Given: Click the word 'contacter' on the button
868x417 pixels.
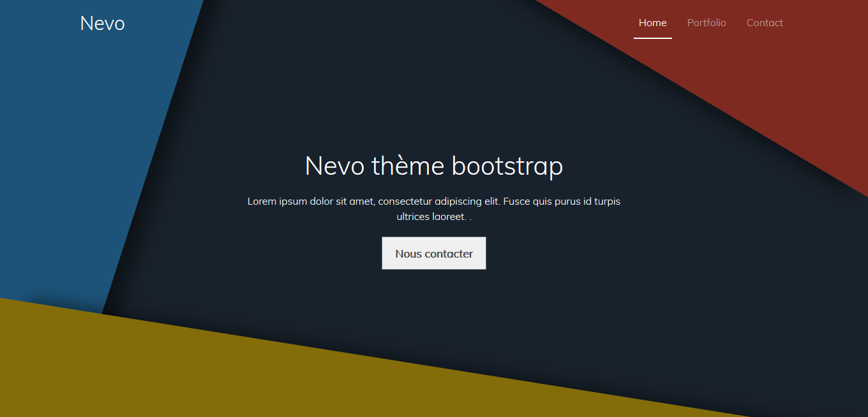Looking at the screenshot, I should pyautogui.click(x=449, y=254).
